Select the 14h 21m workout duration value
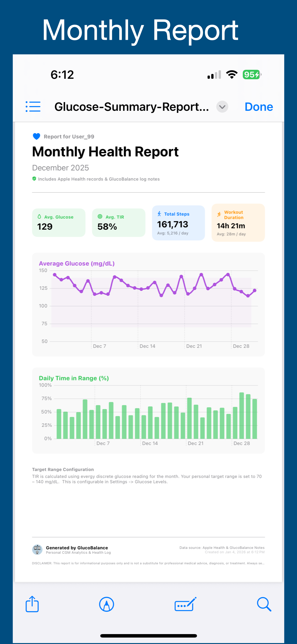The width and height of the screenshot is (297, 644). (x=231, y=226)
